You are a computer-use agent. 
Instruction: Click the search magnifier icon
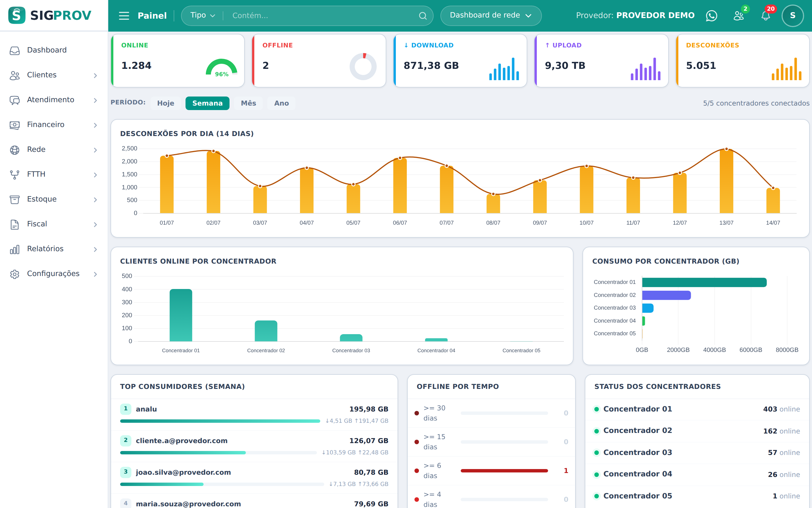423,16
